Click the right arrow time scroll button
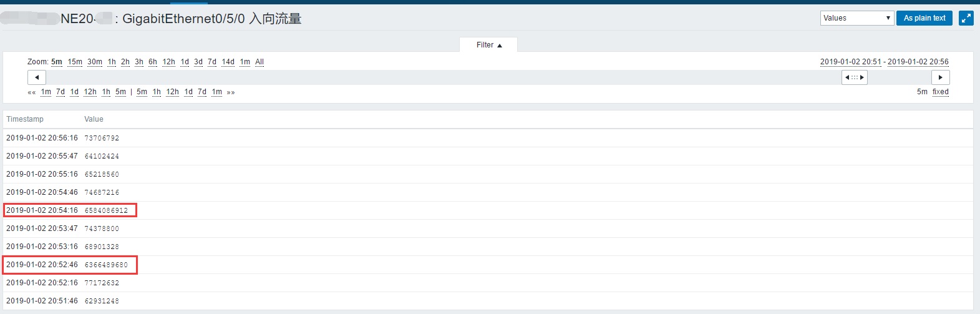Screen dimensions: 980x314 (x=940, y=77)
